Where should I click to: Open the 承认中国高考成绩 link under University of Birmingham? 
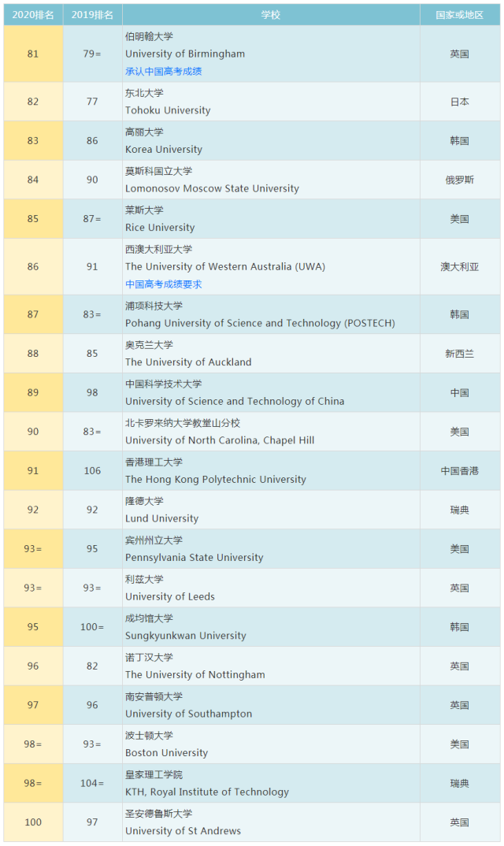pos(164,71)
